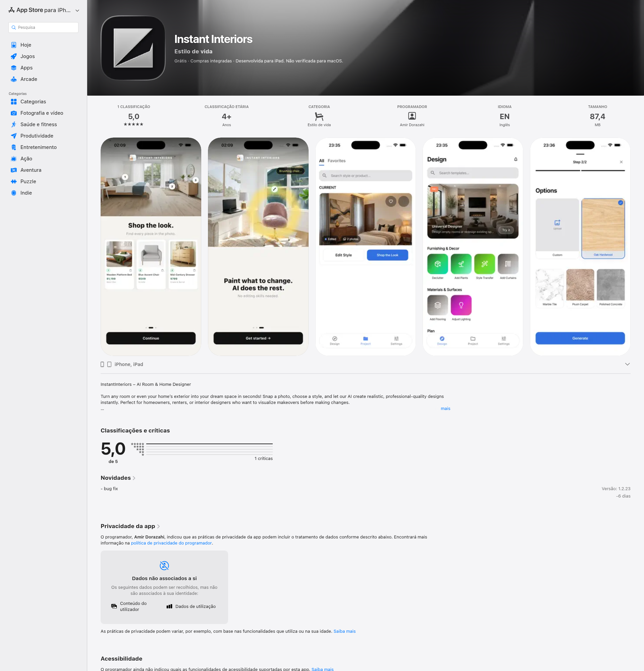Open Privacidade da app details chevron
The width and height of the screenshot is (644, 671).
click(x=158, y=526)
